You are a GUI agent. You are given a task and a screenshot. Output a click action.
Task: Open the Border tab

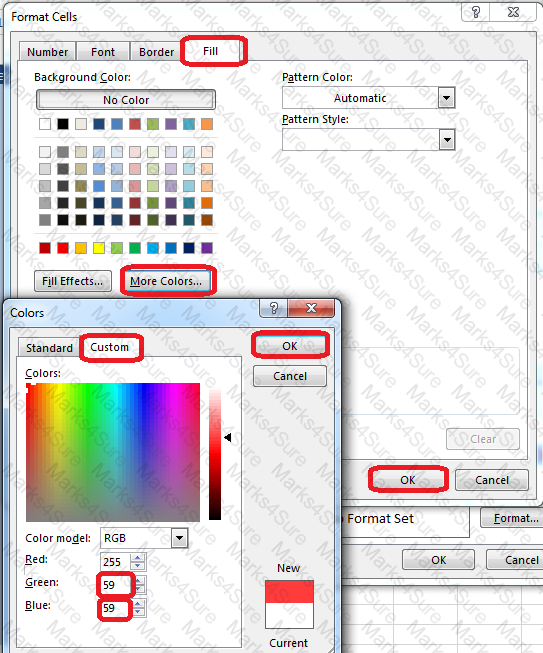(x=157, y=52)
